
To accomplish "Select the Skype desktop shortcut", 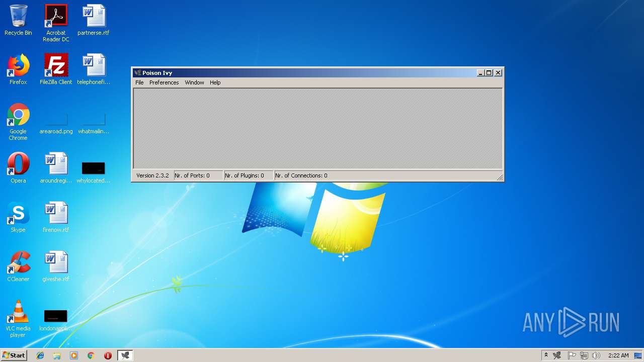I will [18, 217].
